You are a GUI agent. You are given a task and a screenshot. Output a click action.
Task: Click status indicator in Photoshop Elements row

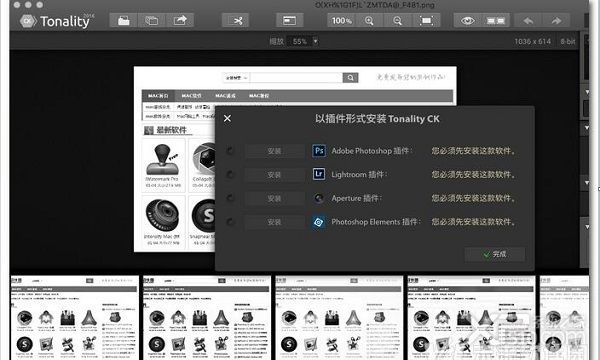pyautogui.click(x=230, y=222)
